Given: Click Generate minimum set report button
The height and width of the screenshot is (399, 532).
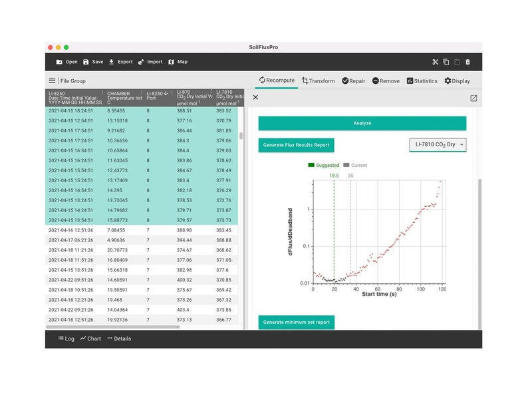Looking at the screenshot, I should tap(296, 322).
